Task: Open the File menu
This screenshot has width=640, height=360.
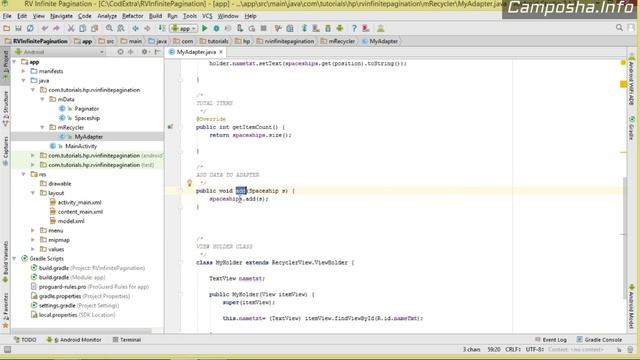Action: coord(7,16)
